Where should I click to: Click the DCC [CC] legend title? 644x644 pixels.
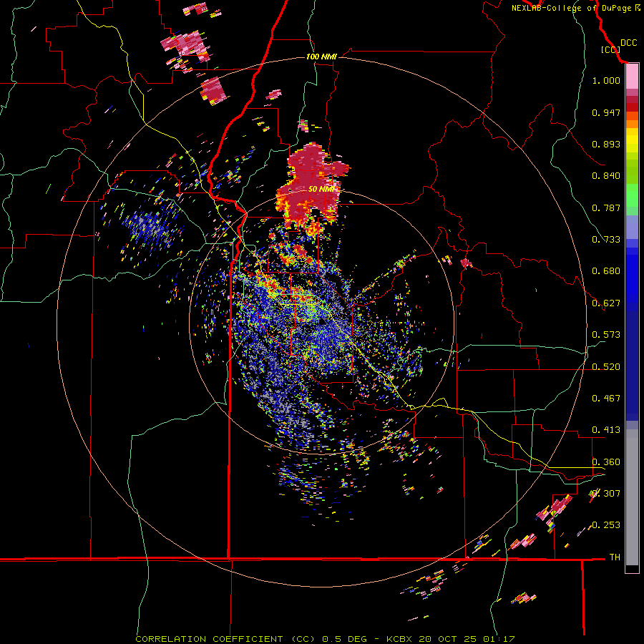(x=619, y=46)
